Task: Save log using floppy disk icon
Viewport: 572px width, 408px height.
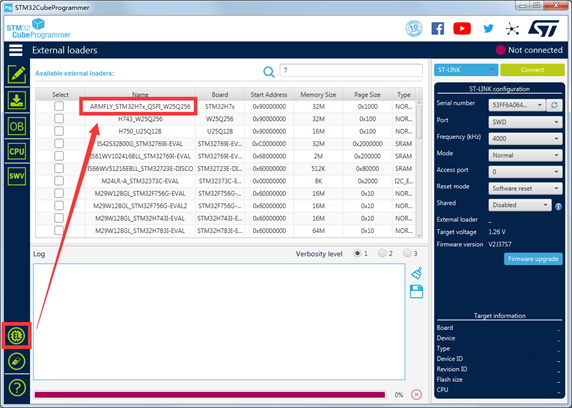Action: tap(416, 292)
